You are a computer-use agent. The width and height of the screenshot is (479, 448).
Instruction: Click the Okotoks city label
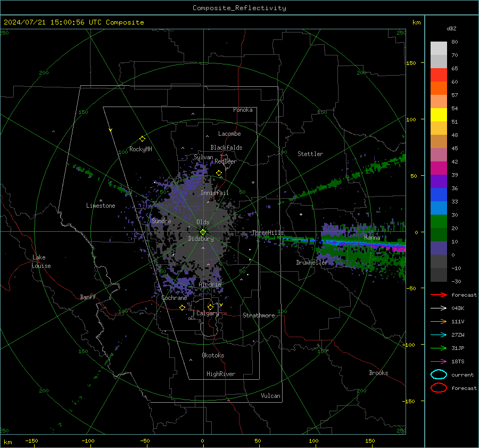coord(213,355)
